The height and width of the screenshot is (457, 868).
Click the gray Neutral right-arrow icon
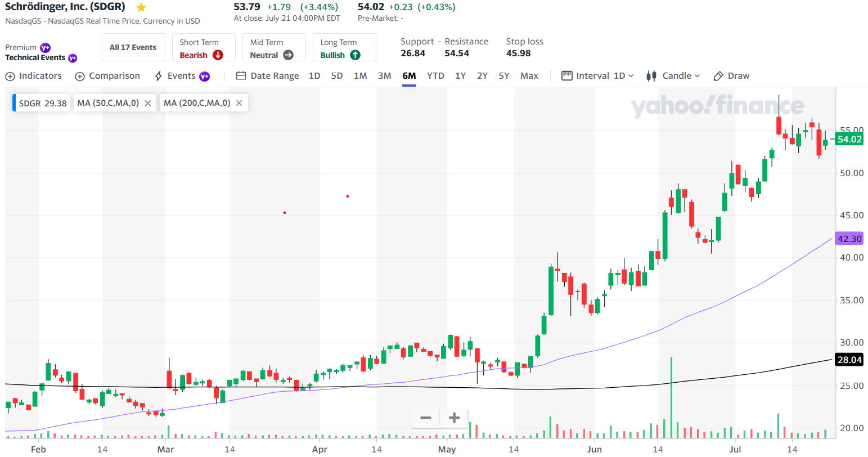[288, 55]
